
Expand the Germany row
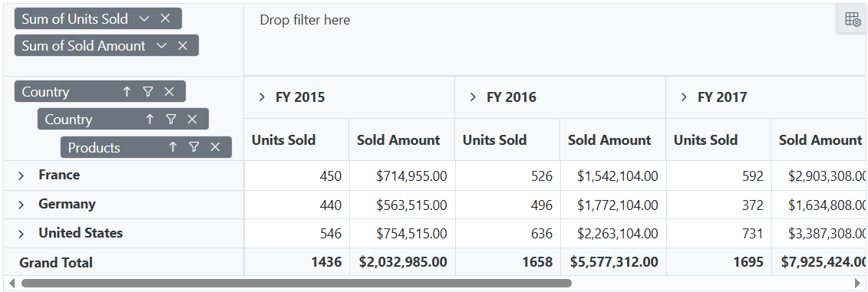pyautogui.click(x=21, y=205)
